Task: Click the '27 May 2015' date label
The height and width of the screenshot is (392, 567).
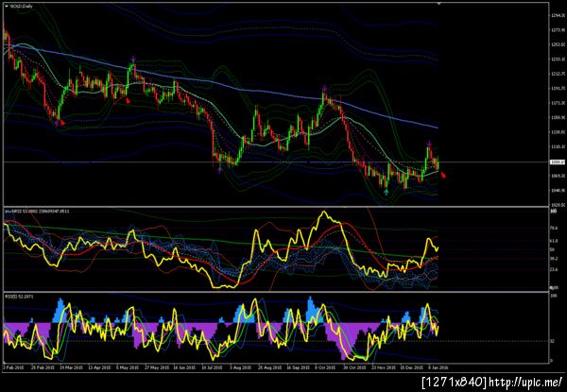Action: click(157, 367)
